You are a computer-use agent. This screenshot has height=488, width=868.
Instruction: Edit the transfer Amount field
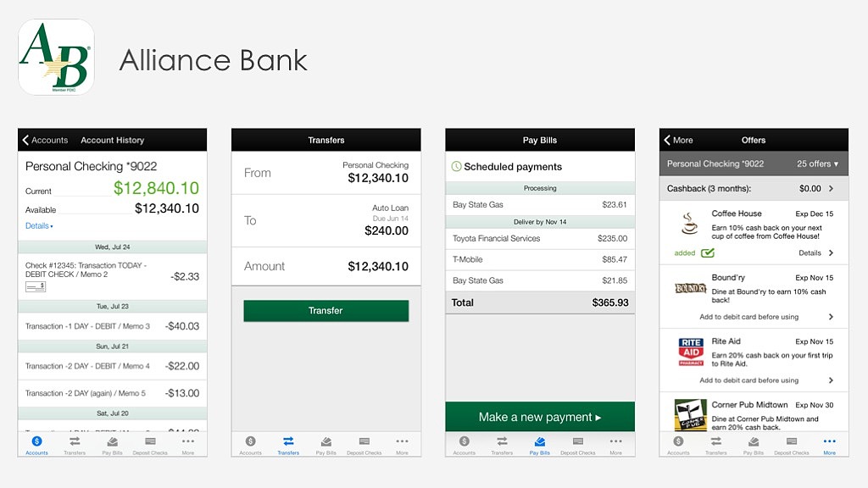click(326, 266)
